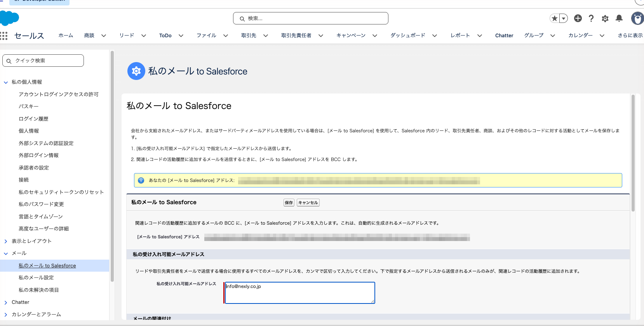Open the Chatter navigation tab
644x326 pixels.
pos(504,35)
